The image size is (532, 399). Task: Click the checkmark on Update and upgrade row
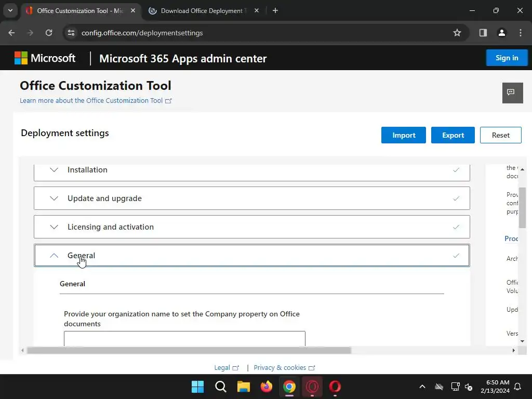click(456, 198)
